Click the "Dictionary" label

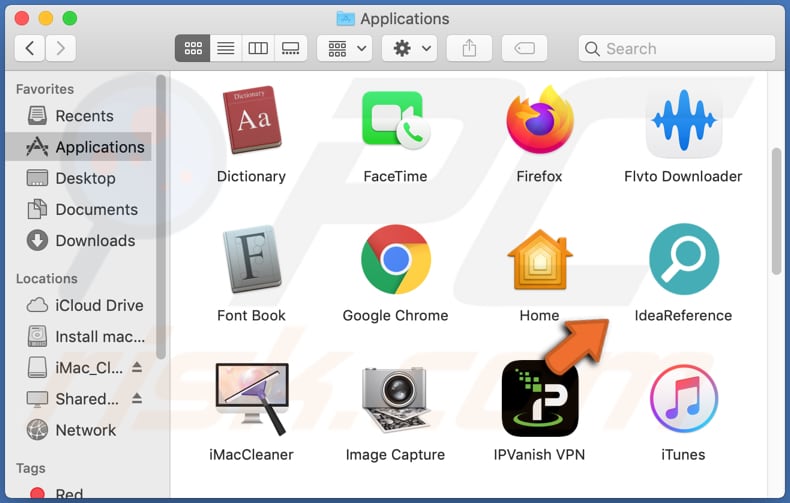[251, 177]
